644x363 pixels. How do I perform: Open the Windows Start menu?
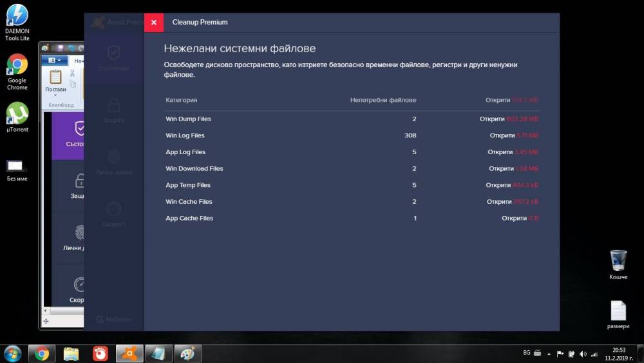click(12, 353)
